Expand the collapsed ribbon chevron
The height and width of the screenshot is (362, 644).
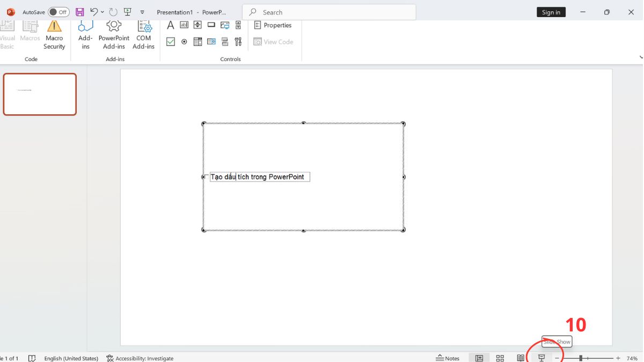(641, 57)
